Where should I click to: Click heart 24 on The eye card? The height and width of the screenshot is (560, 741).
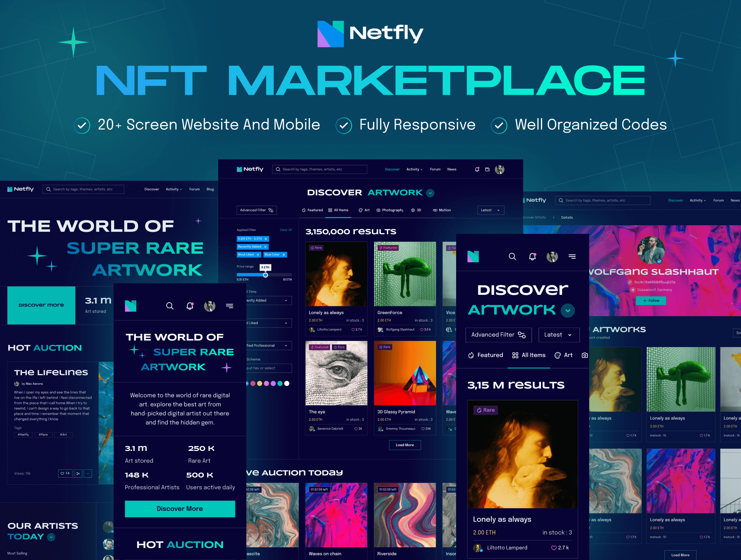(358, 429)
